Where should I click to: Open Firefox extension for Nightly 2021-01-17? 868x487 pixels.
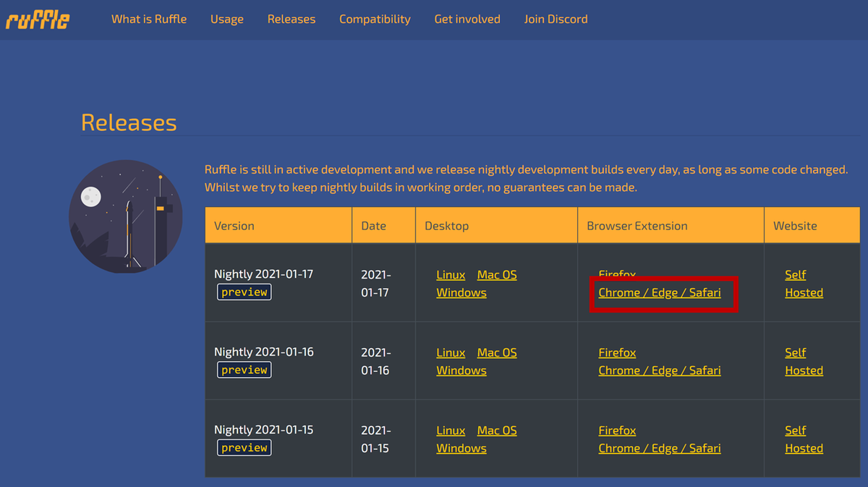coord(617,274)
